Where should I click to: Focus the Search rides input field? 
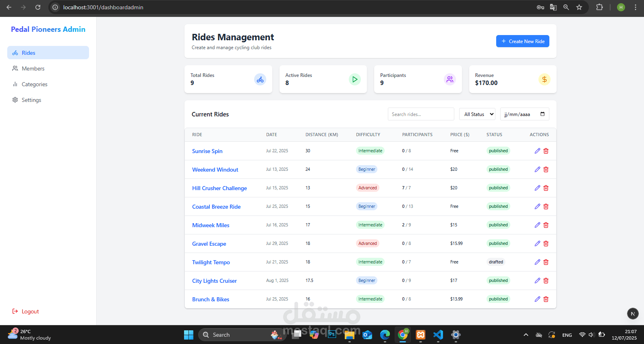(421, 114)
